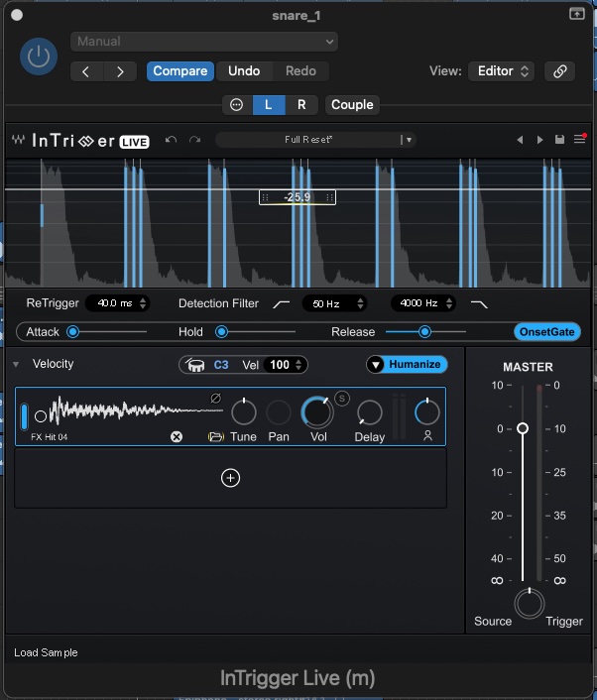This screenshot has height=700, width=597.
Task: Toggle the high-pass filter icon
Action: point(282,304)
